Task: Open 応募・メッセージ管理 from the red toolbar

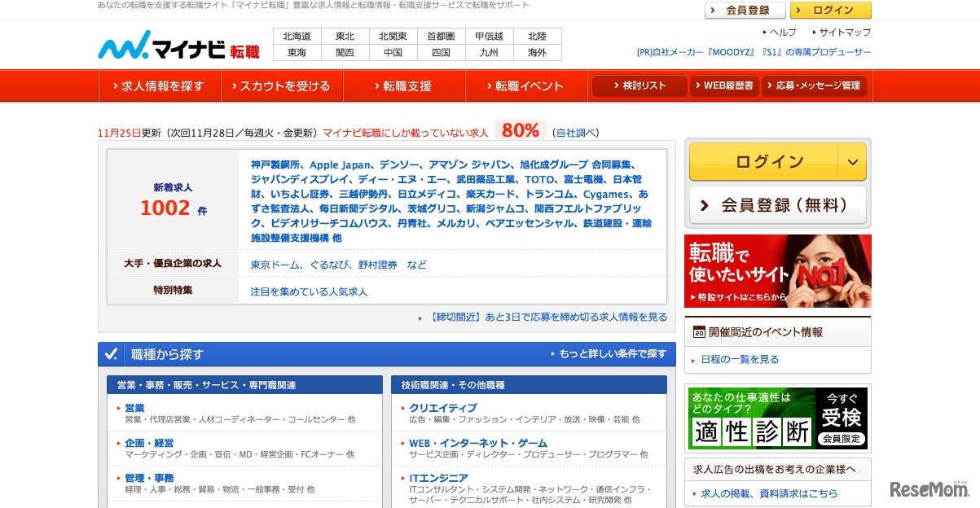Action: tap(814, 85)
